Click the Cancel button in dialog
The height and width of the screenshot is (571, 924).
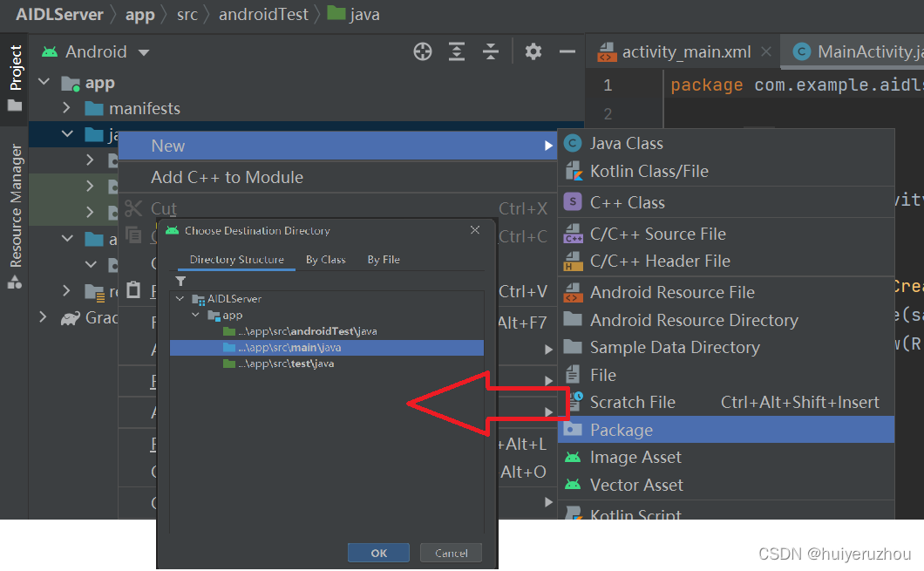click(451, 553)
